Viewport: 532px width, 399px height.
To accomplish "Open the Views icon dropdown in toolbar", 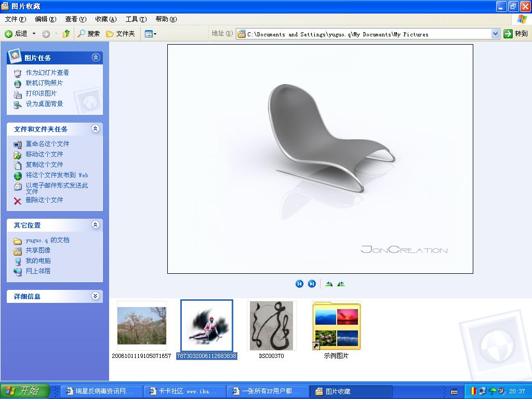I will [151, 34].
